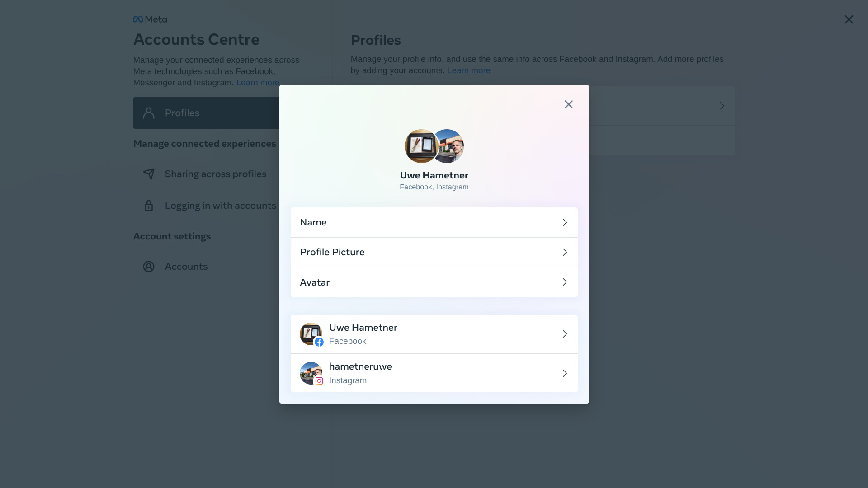The height and width of the screenshot is (488, 868).
Task: Expand Profile Picture via its chevron arrow
Action: [x=565, y=252]
